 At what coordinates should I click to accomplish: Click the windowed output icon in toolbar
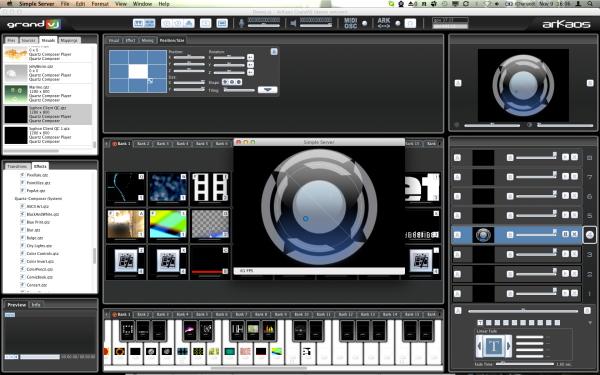205,23
